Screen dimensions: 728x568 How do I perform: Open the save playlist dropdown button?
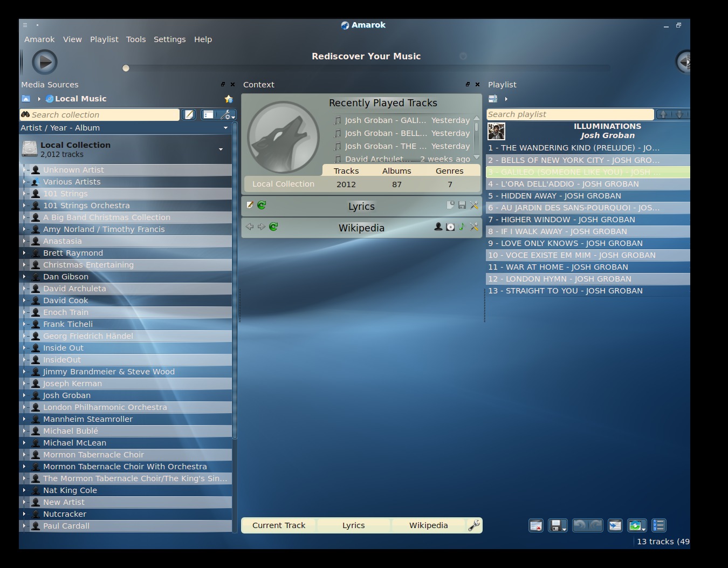pos(558,525)
